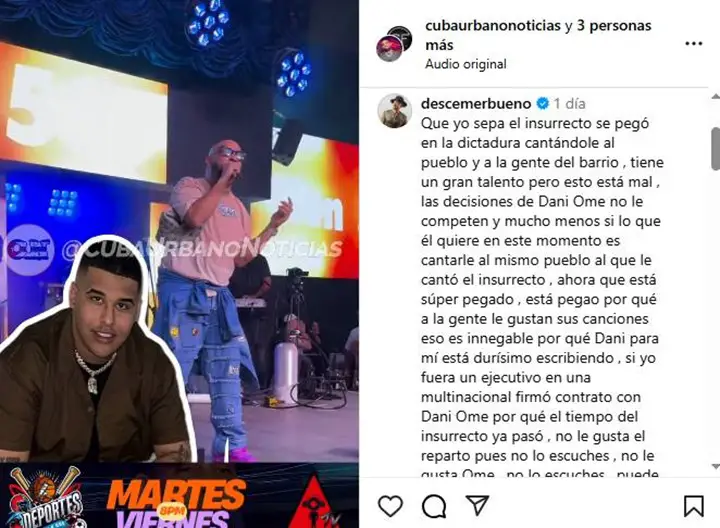
Task: Click the '1 día' timestamp
Action: (569, 103)
